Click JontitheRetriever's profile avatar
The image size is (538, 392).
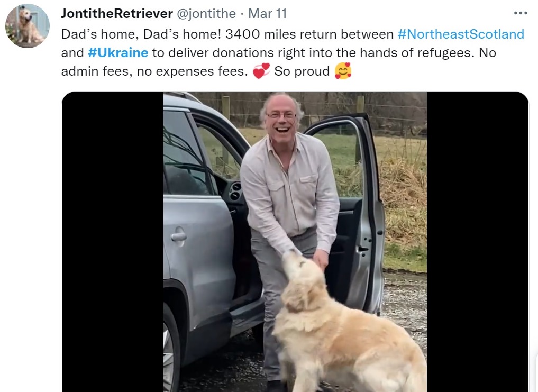pyautogui.click(x=28, y=26)
